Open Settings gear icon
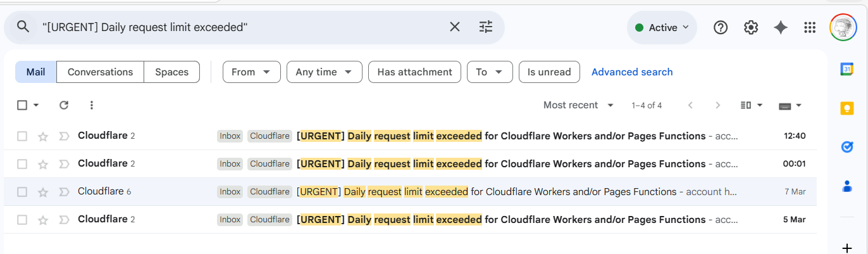The image size is (868, 254). point(751,27)
